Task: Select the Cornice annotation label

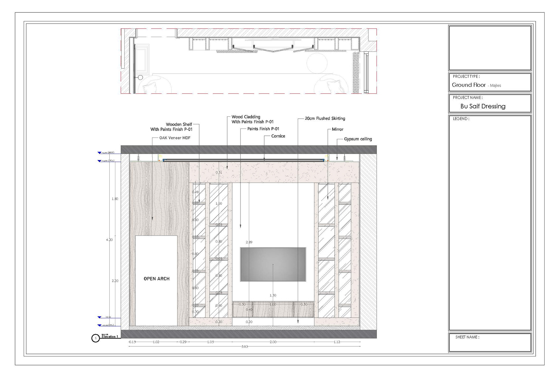Action: (278, 136)
